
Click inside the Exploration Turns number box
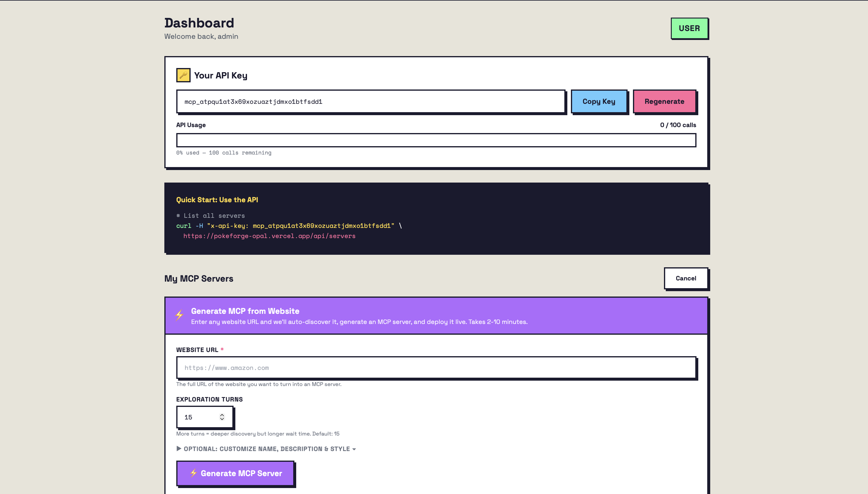coord(198,417)
